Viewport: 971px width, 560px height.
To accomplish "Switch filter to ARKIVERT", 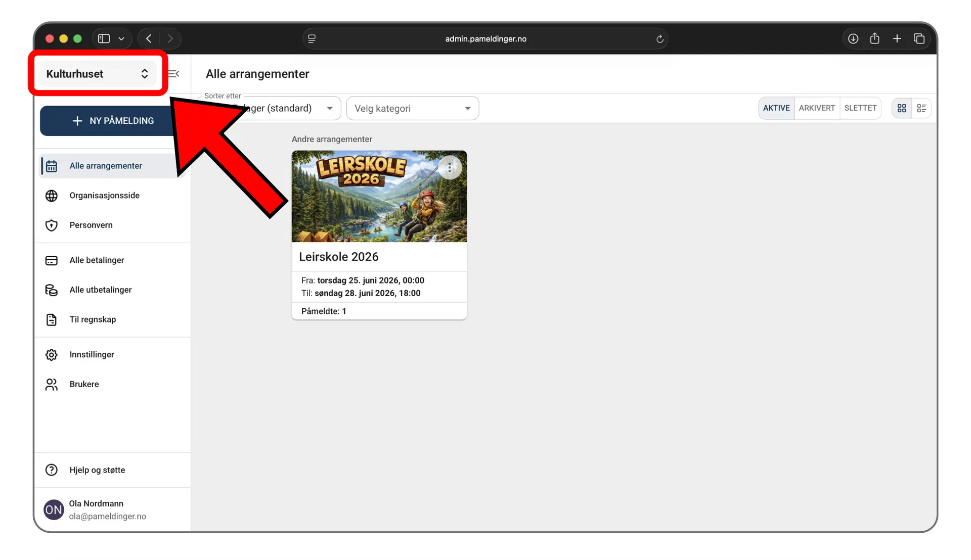I will pyautogui.click(x=816, y=108).
